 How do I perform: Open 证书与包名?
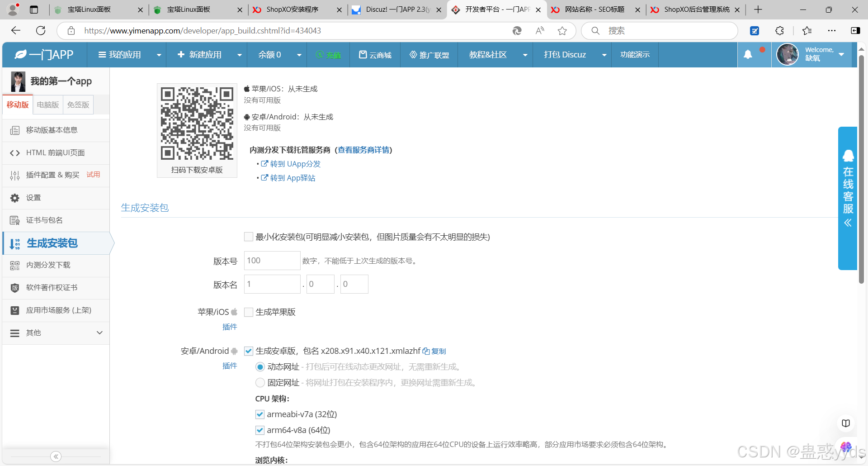pyautogui.click(x=56, y=220)
